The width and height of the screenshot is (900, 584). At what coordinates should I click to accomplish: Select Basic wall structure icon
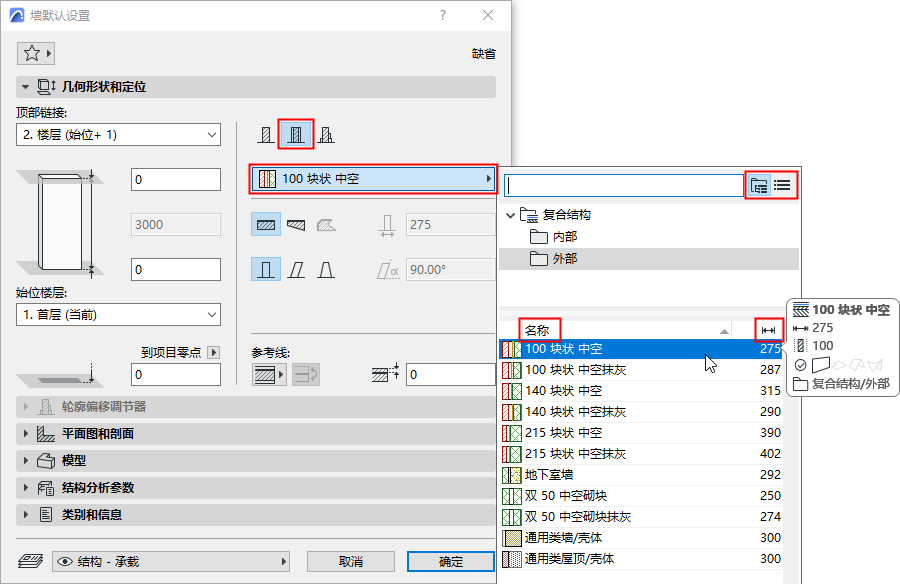pyautogui.click(x=265, y=135)
